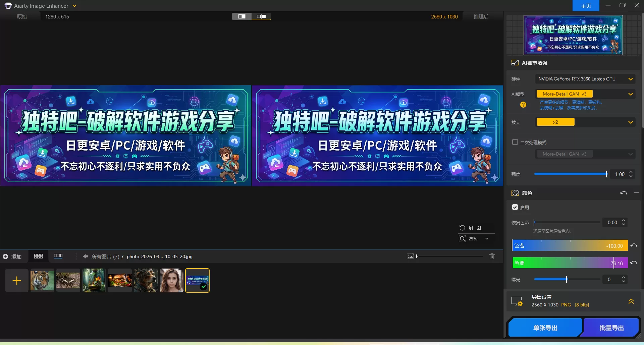
Task: Click the 颜色 color panel icon
Action: tap(515, 193)
